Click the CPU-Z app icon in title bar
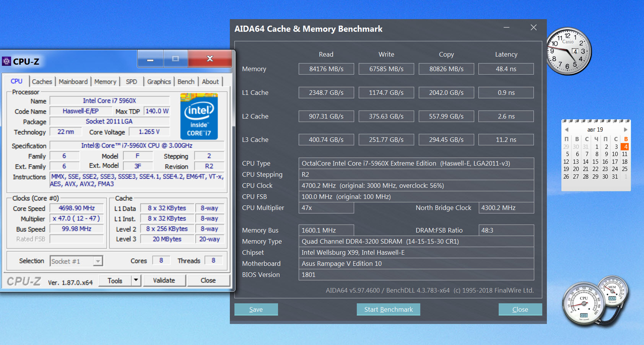 [7, 61]
